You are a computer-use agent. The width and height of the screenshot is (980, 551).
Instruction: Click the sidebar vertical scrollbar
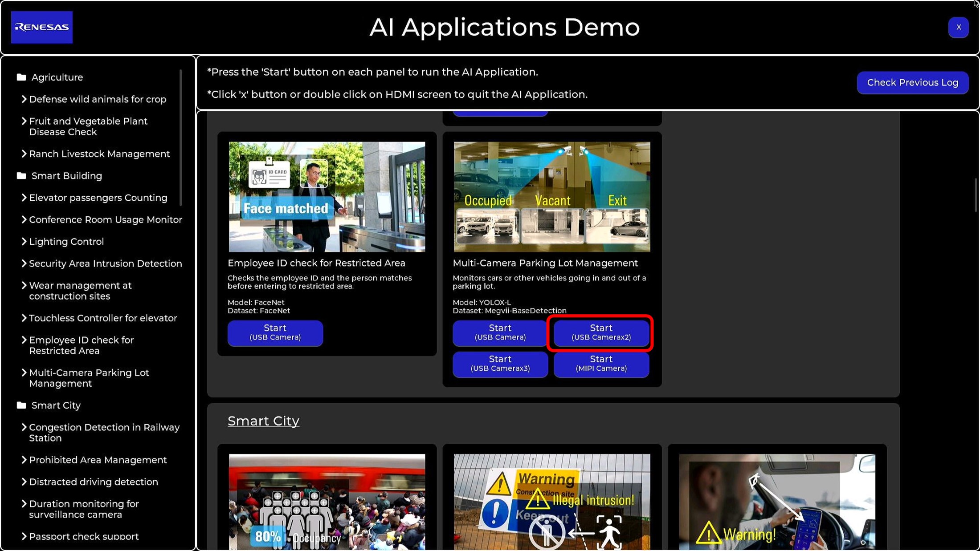click(x=180, y=138)
